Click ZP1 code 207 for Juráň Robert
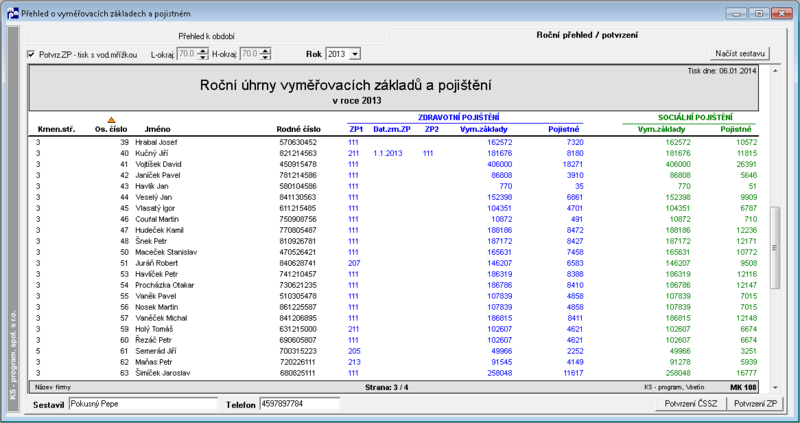This screenshot has width=800, height=423. coord(354,263)
